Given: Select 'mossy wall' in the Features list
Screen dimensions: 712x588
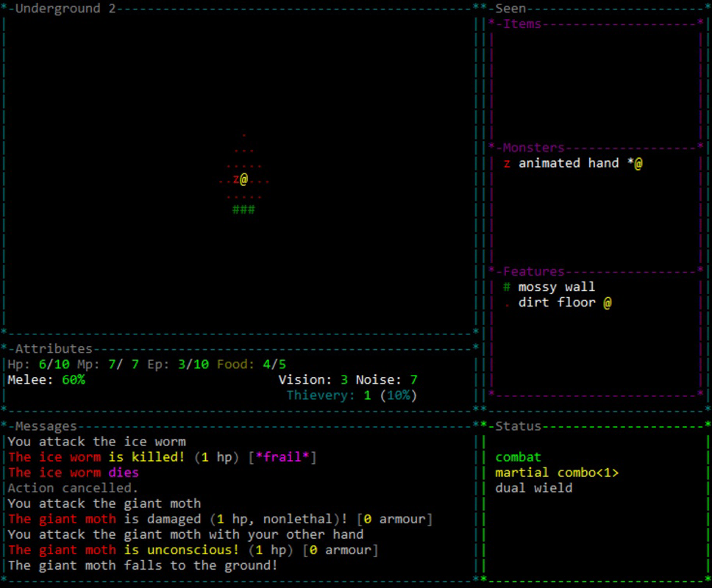Looking at the screenshot, I should tap(557, 287).
